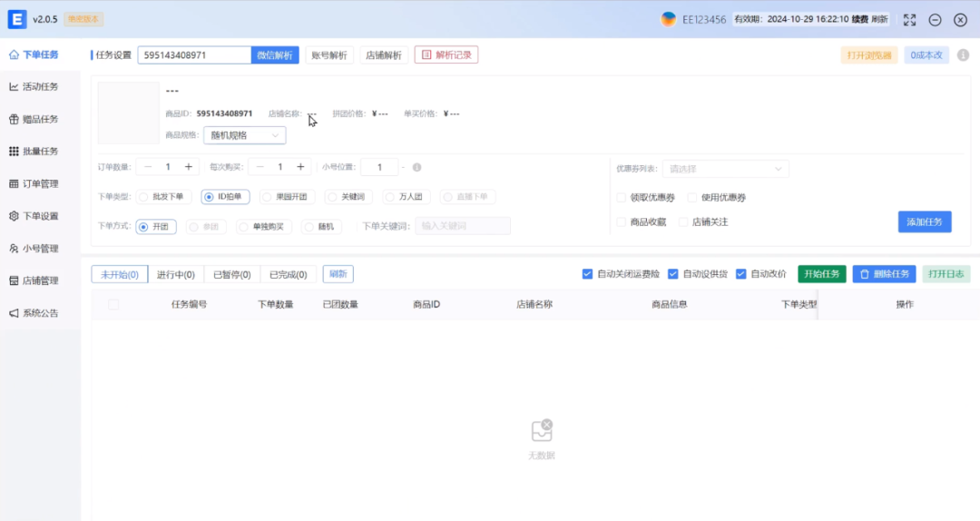Click the 商品ID column header
Image resolution: width=980 pixels, height=521 pixels.
pos(426,305)
